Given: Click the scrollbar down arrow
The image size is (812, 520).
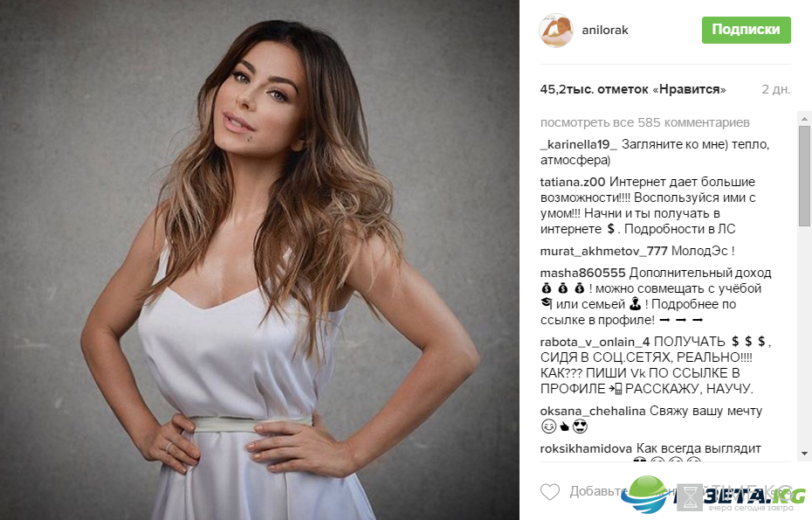Looking at the screenshot, I should click(804, 454).
